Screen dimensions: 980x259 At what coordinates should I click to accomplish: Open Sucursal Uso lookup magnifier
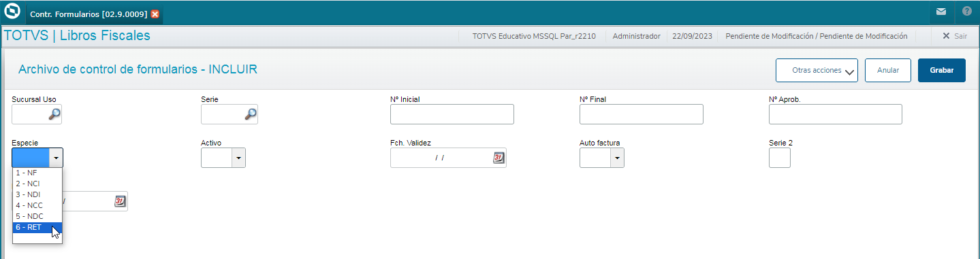54,114
